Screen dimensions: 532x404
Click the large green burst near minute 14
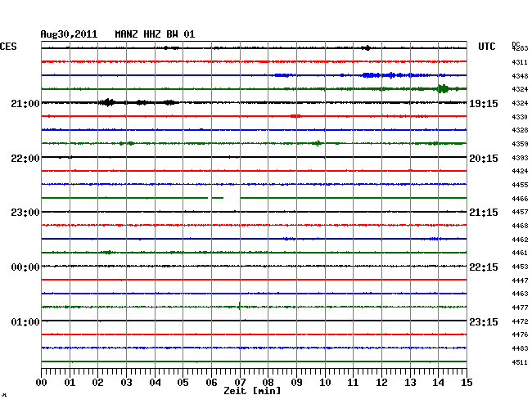443,88
